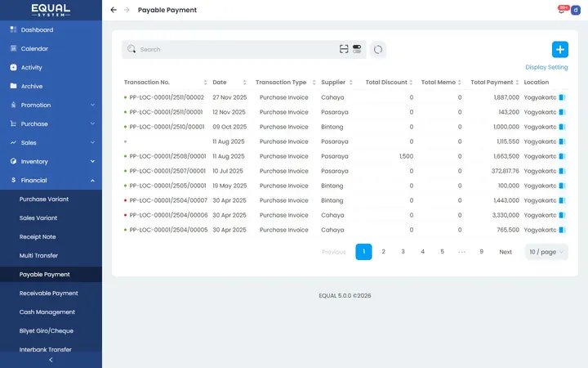The width and height of the screenshot is (588, 368).
Task: Sort by Date column arrows
Action: [x=244, y=83]
